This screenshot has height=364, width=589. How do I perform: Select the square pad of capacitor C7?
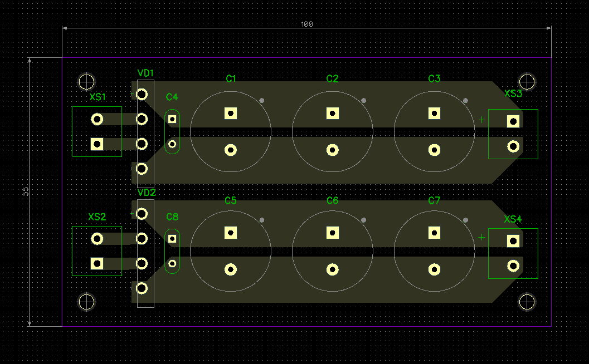(x=434, y=232)
